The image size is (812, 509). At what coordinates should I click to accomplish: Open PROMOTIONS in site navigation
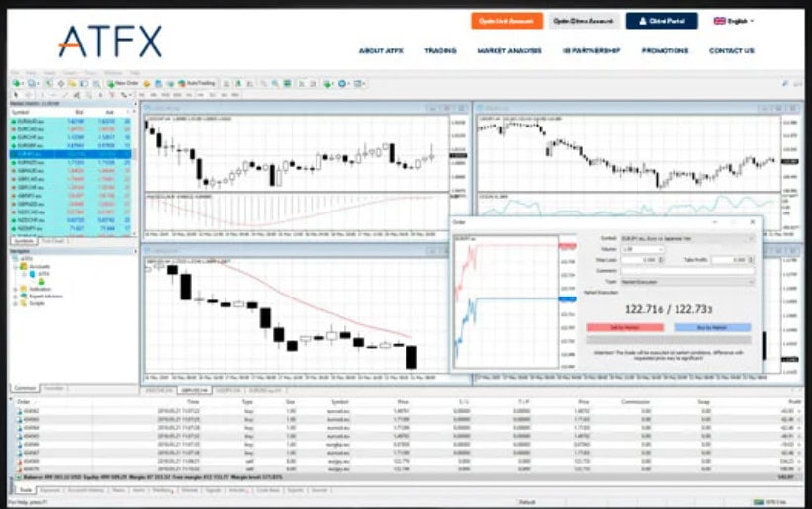point(665,50)
